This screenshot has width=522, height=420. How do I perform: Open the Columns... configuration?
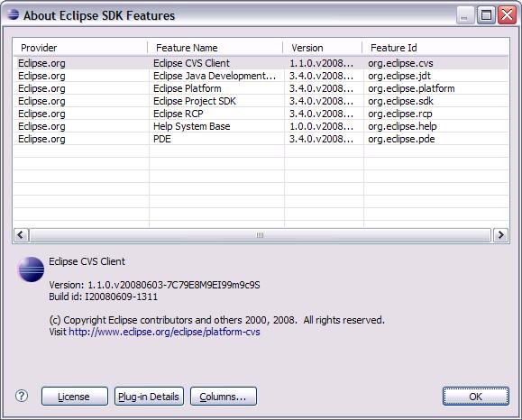pos(224,396)
